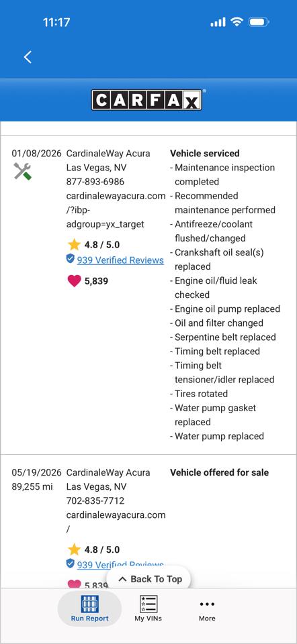Select the Vehicle offered for sale heading

[x=219, y=472]
